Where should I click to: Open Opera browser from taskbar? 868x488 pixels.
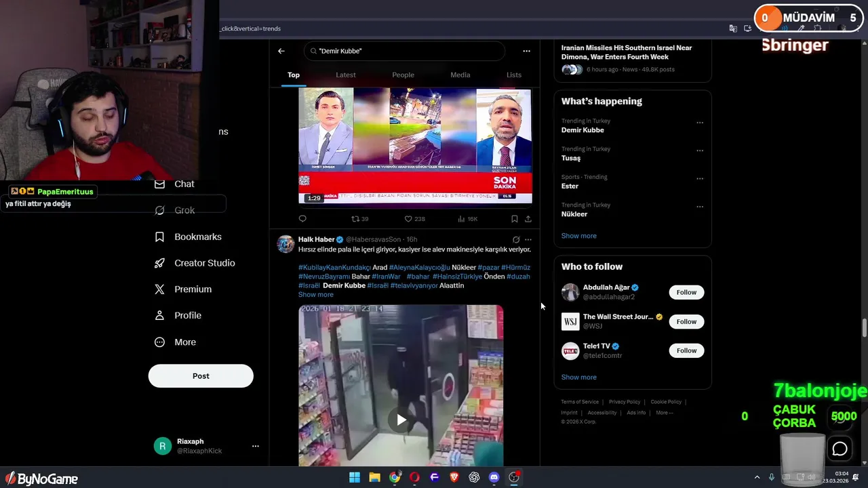pyautogui.click(x=414, y=477)
